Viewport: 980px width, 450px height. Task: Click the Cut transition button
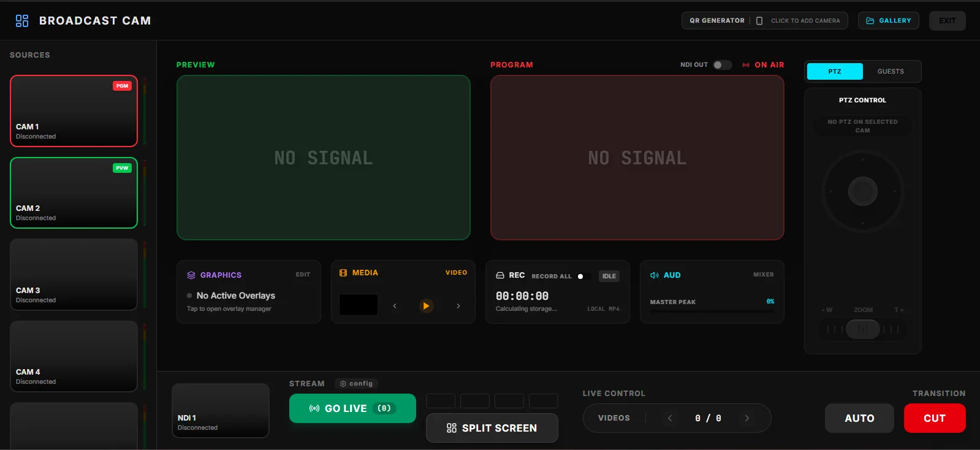coord(935,418)
